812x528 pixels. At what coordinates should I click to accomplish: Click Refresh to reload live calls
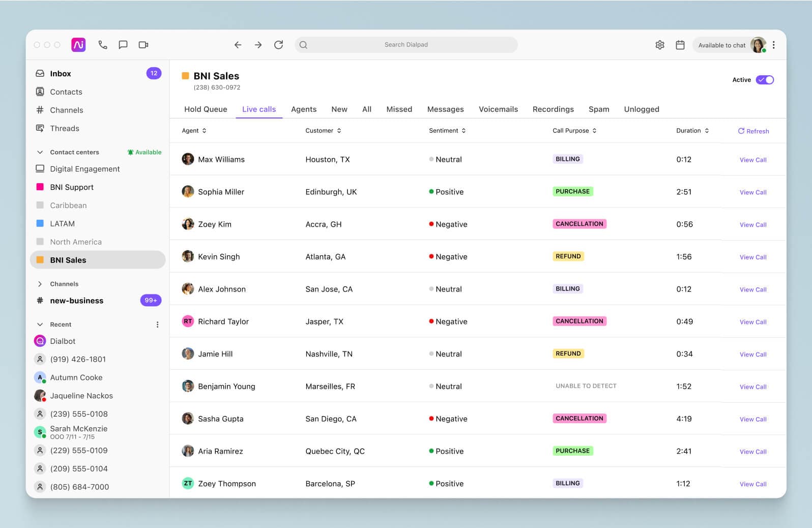[753, 131]
